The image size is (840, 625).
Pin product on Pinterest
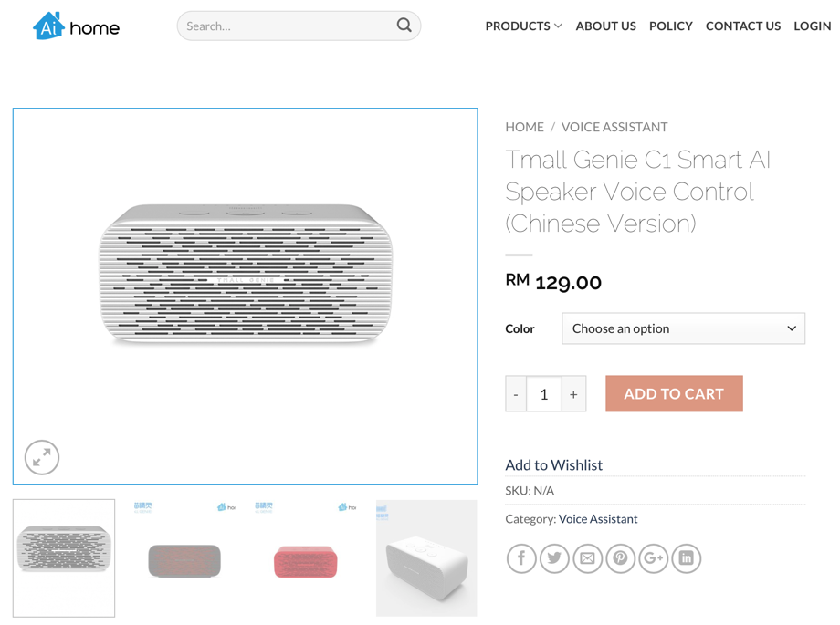(620, 558)
